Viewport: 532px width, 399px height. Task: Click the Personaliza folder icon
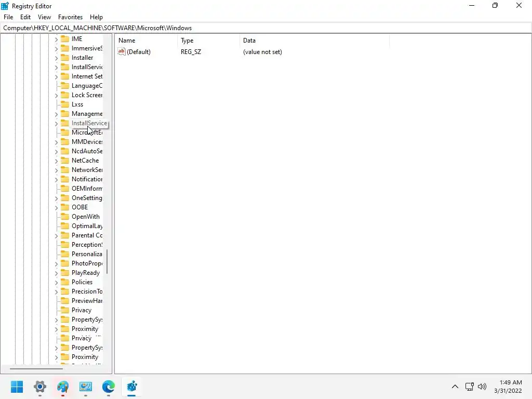[65, 254]
